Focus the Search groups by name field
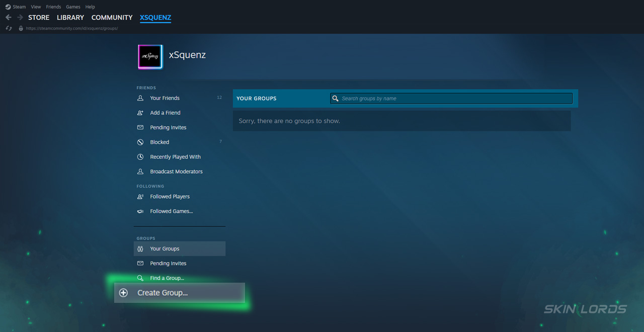The width and height of the screenshot is (644, 332). coord(451,99)
